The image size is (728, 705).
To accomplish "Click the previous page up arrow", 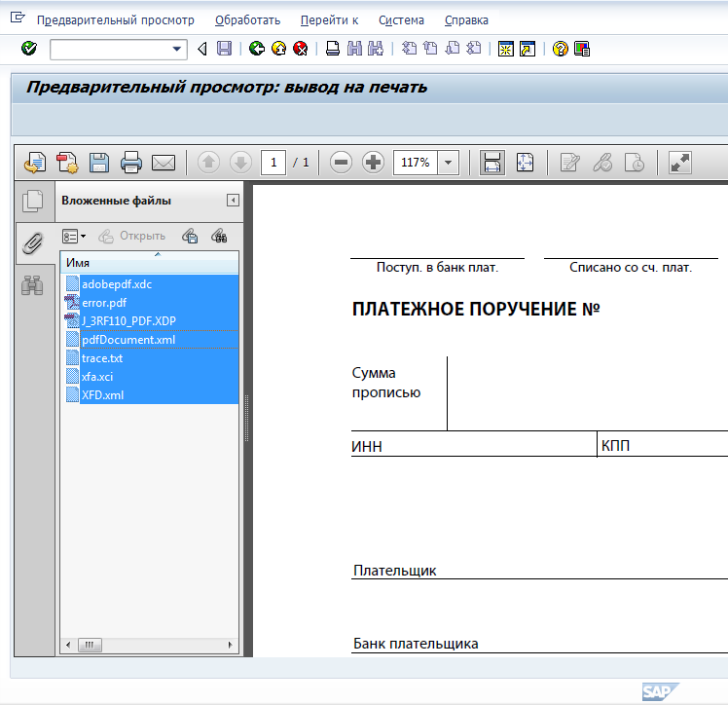I will (x=208, y=163).
